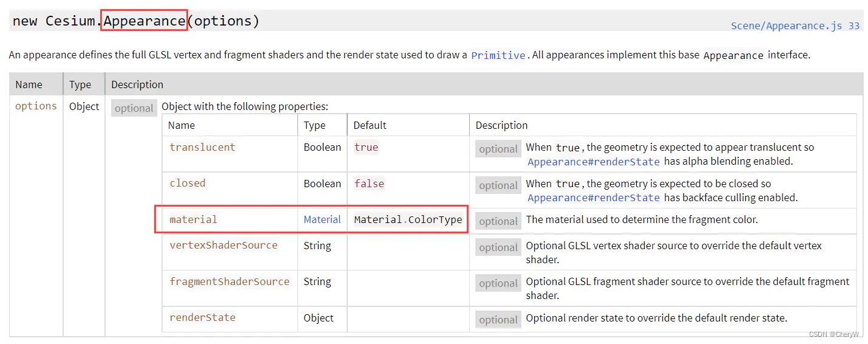The image size is (868, 344).
Task: Click the optional badge in renderState row
Action: click(498, 320)
